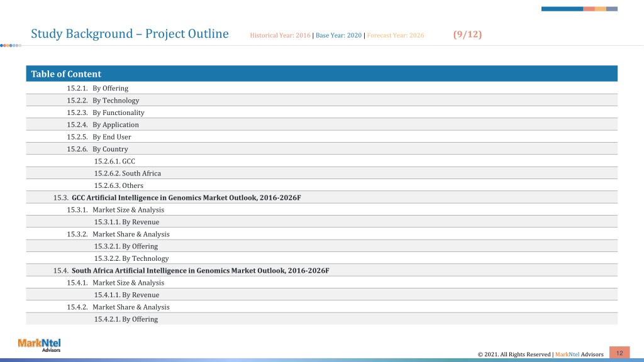Select row '15.3.2.1. By Offering'
The height and width of the screenshot is (362, 644).
click(321, 246)
